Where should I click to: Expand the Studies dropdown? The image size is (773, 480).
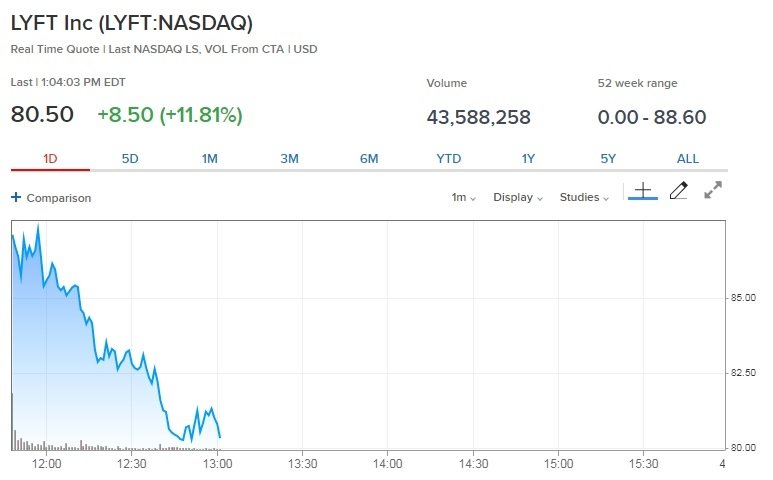click(x=584, y=197)
